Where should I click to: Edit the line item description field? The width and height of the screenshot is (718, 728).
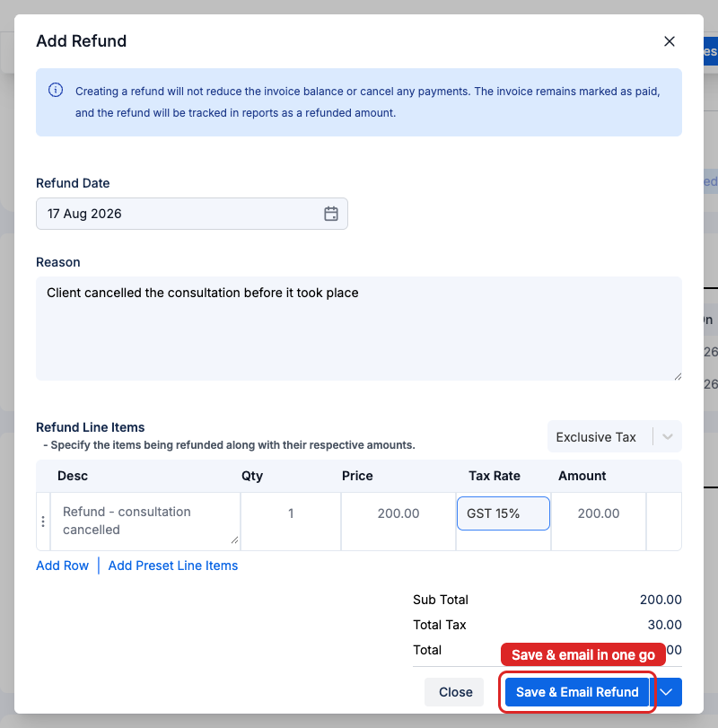pyautogui.click(x=145, y=521)
